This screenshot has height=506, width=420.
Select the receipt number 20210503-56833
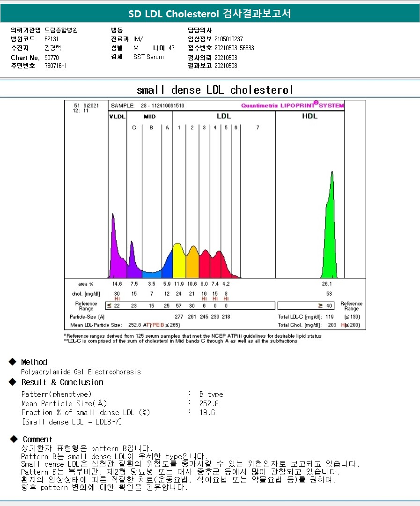[234, 48]
